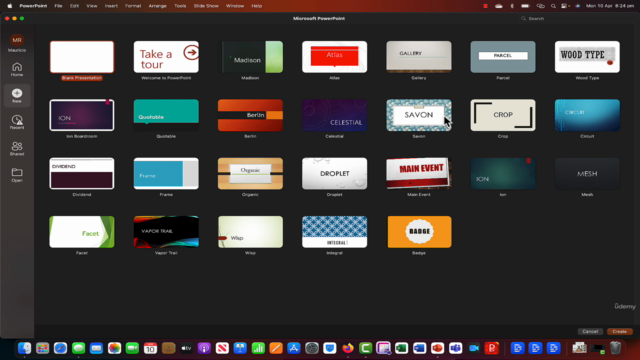This screenshot has width=640, height=360.
Task: Choose the Vapor Trail template
Action: [166, 232]
